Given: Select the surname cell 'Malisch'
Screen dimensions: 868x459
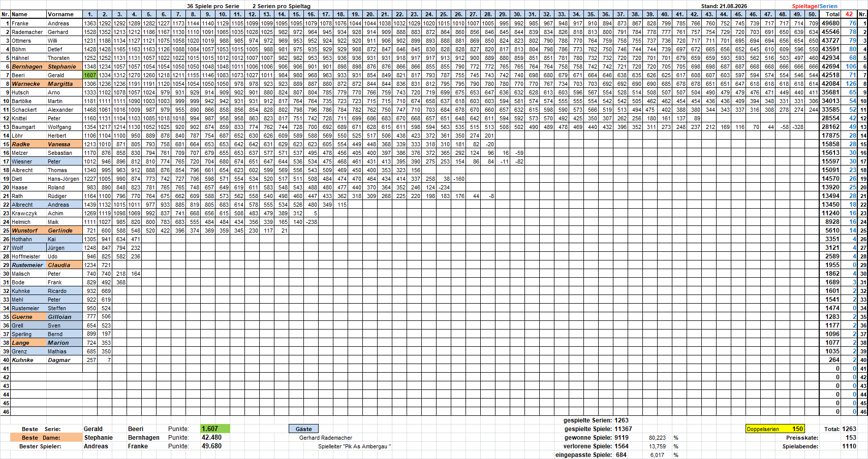Looking at the screenshot, I should coord(28,274).
